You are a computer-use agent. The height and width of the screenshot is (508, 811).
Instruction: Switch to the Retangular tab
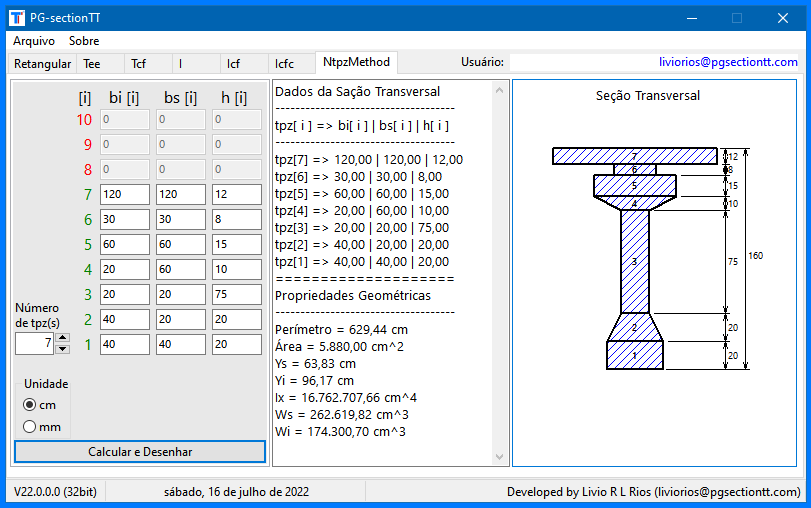pyautogui.click(x=42, y=64)
